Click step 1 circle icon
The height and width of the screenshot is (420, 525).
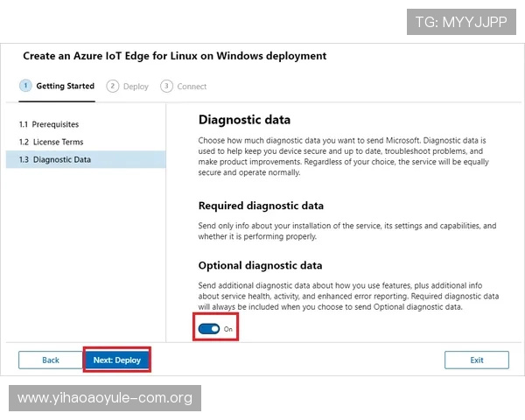(x=25, y=86)
